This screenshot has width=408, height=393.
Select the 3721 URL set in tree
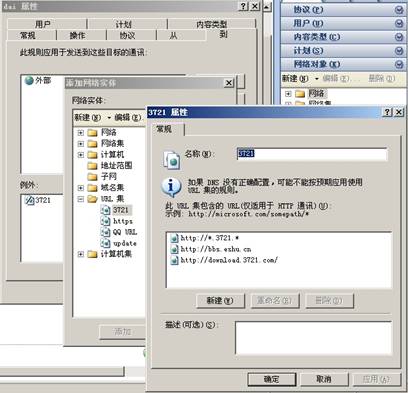point(116,210)
